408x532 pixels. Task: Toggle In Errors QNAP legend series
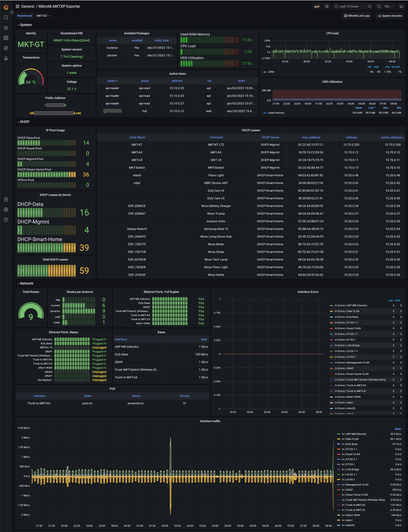344,368
